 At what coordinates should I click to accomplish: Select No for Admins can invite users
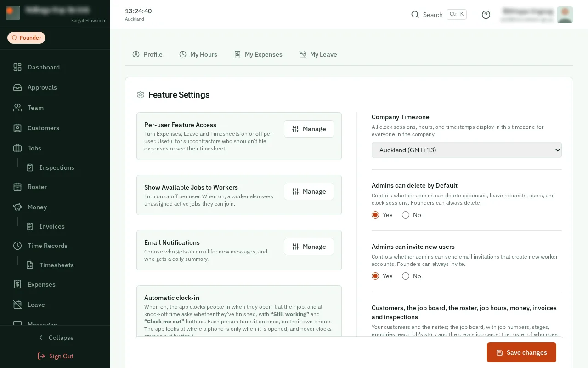tap(406, 276)
